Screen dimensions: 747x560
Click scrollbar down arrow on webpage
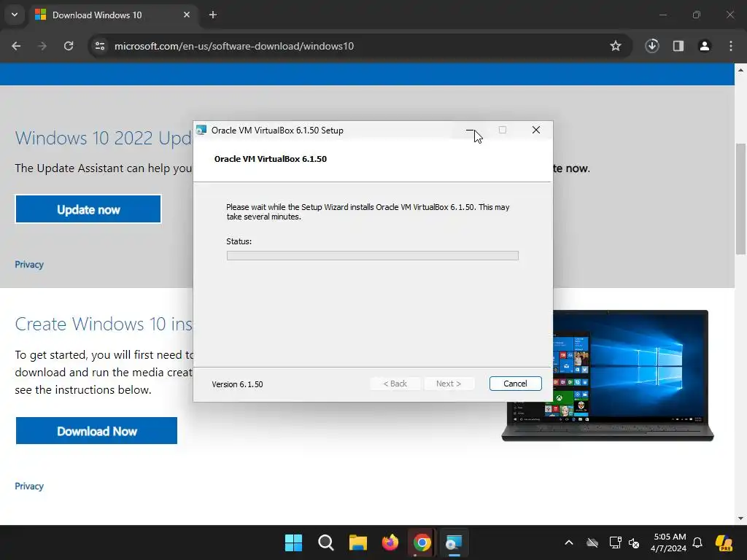point(741,518)
